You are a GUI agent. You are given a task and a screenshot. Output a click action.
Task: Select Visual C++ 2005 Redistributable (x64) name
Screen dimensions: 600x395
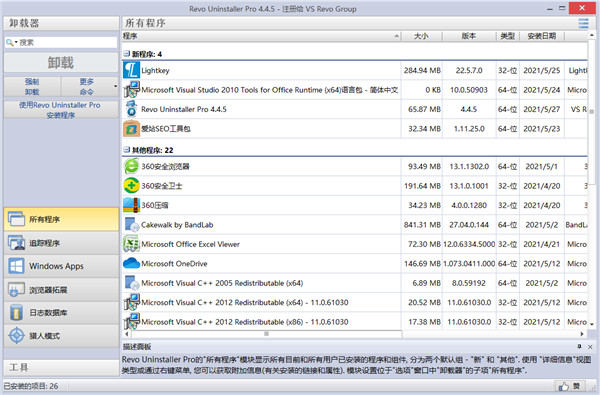[222, 283]
